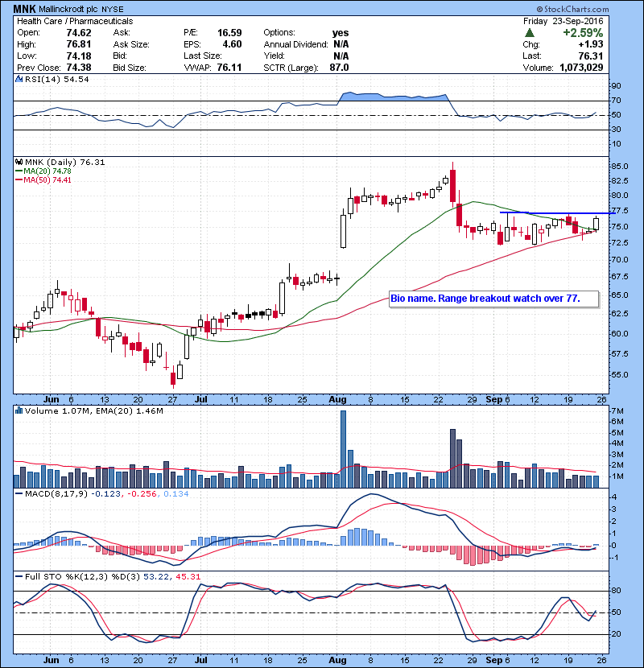This screenshot has height=668, width=644.
Task: Click the green up-arrow change indicator
Action: pos(530,33)
